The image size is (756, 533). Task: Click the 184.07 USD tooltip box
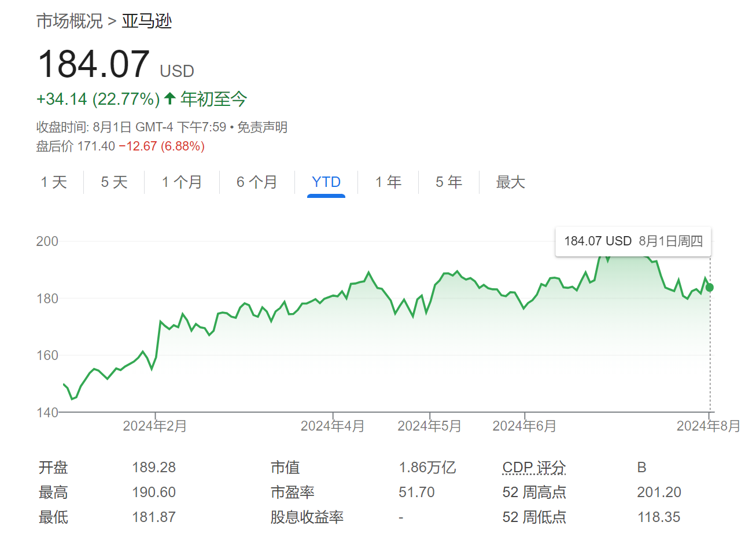pyautogui.click(x=633, y=241)
